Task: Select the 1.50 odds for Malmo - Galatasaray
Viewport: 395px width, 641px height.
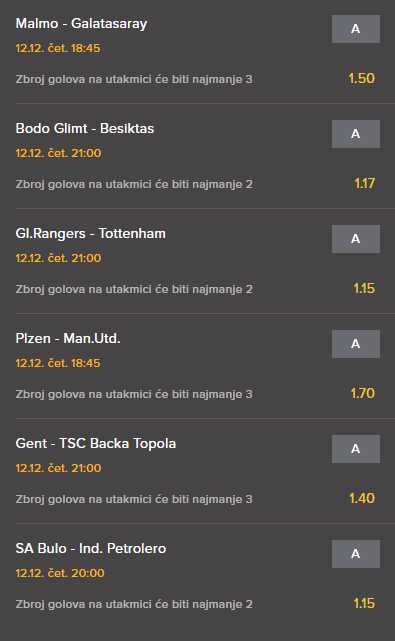Action: [x=361, y=78]
